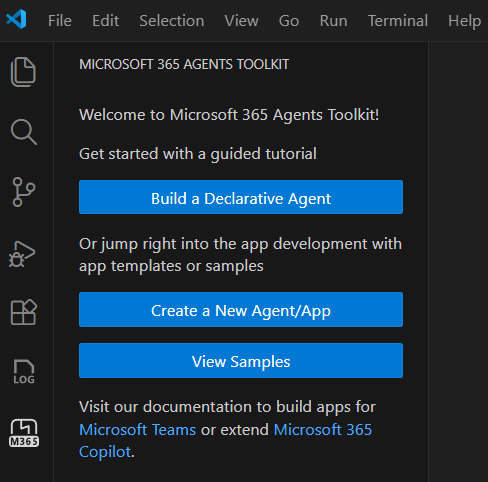This screenshot has height=482, width=488.
Task: Open the LOG viewer icon
Action: (x=24, y=372)
